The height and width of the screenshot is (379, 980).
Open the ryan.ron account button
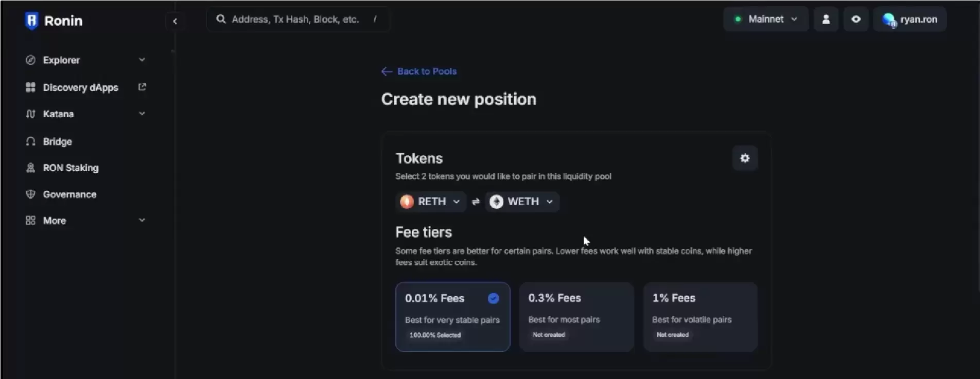[x=909, y=20]
